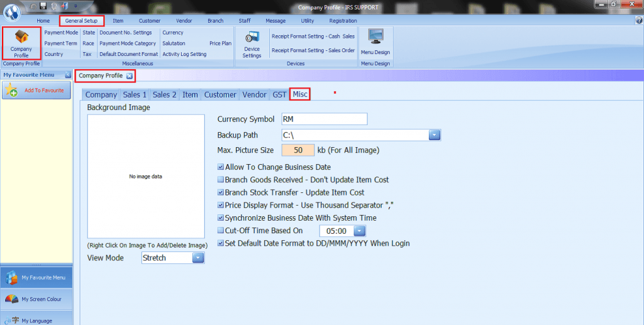The image size is (644, 325).
Task: Click the floppy disk save icon
Action: (x=43, y=6)
